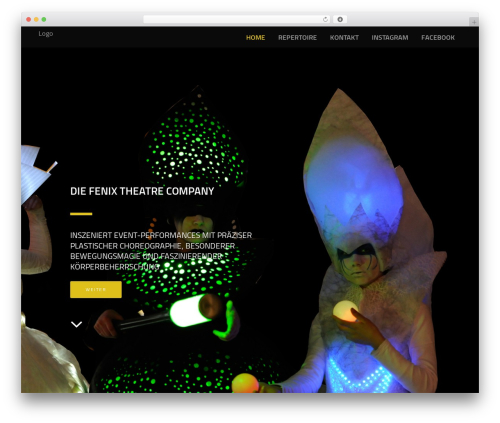The image size is (500, 423).
Task: Click the down chevron scroll arrow
Action: pyautogui.click(x=76, y=324)
